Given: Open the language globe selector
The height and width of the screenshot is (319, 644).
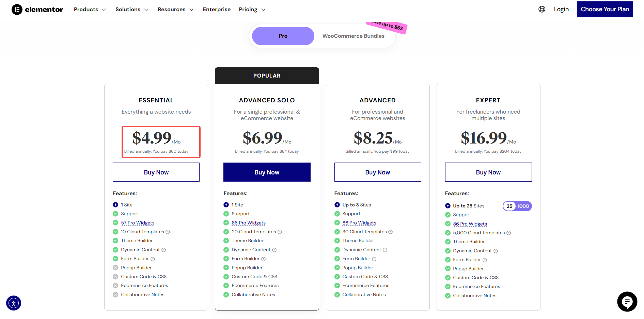Looking at the screenshot, I should point(541,9).
